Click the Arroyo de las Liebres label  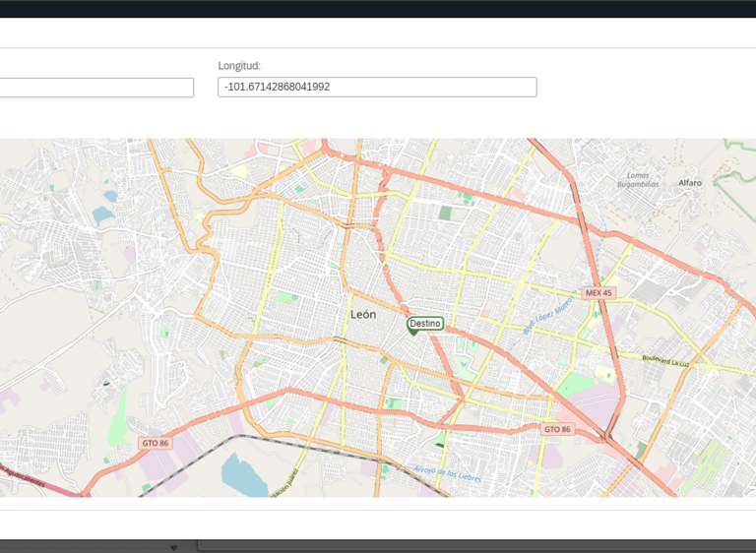coord(448,473)
